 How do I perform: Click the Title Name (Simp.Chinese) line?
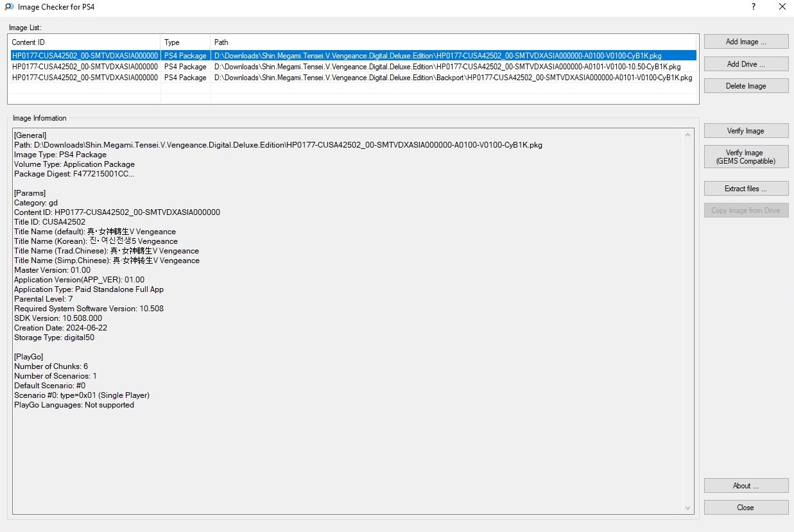107,261
